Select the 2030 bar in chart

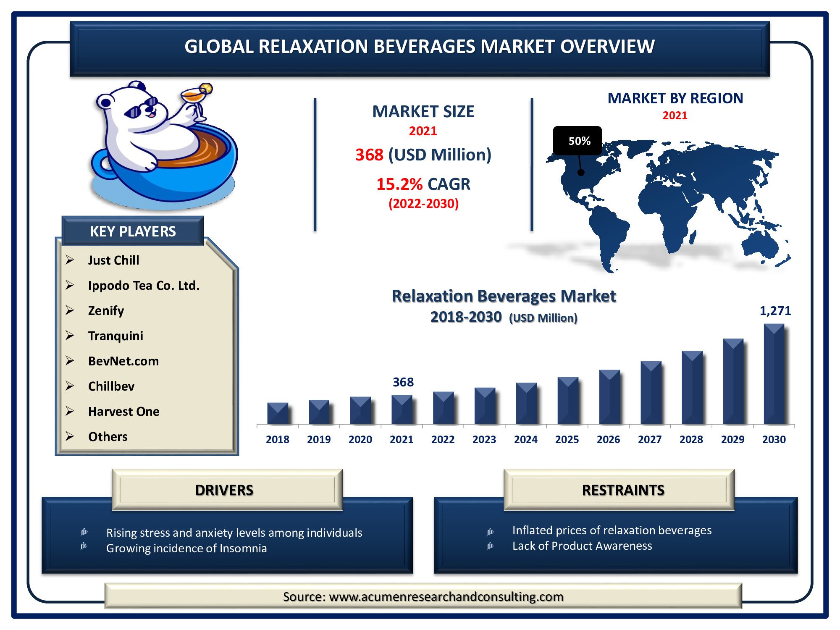coord(774,374)
